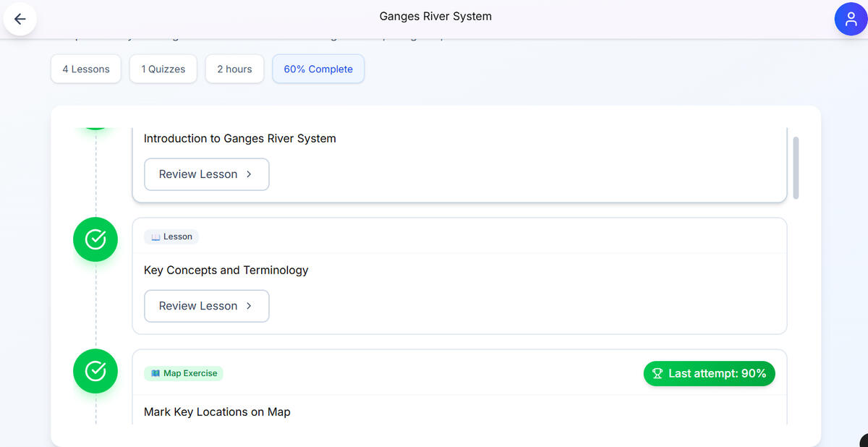
Task: Click the Lesson badge above Key Concepts
Action: click(x=171, y=237)
